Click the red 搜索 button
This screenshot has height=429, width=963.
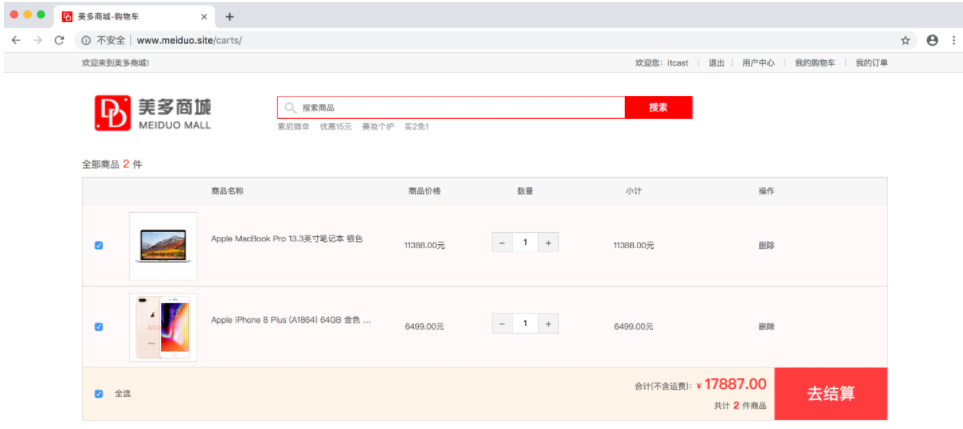click(658, 107)
